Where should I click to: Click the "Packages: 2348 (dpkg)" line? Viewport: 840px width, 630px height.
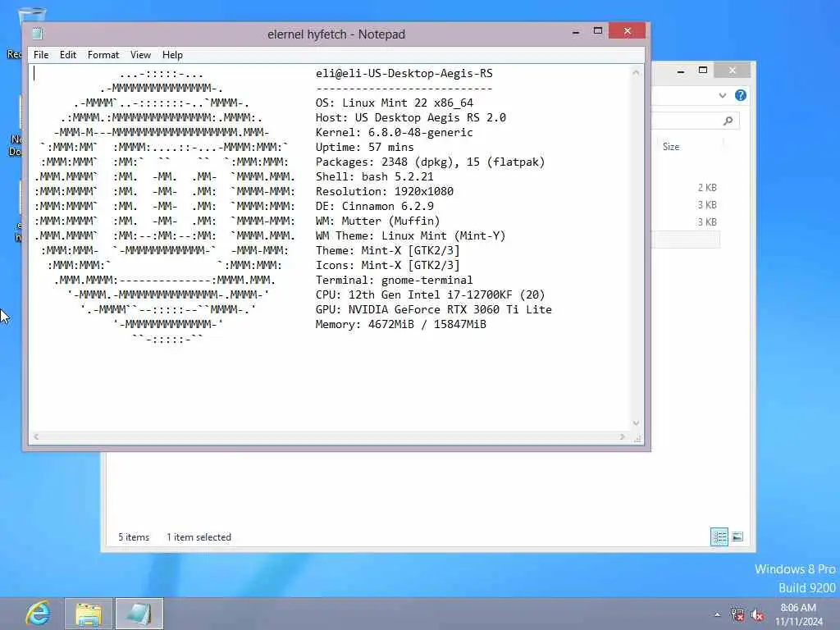pos(430,162)
